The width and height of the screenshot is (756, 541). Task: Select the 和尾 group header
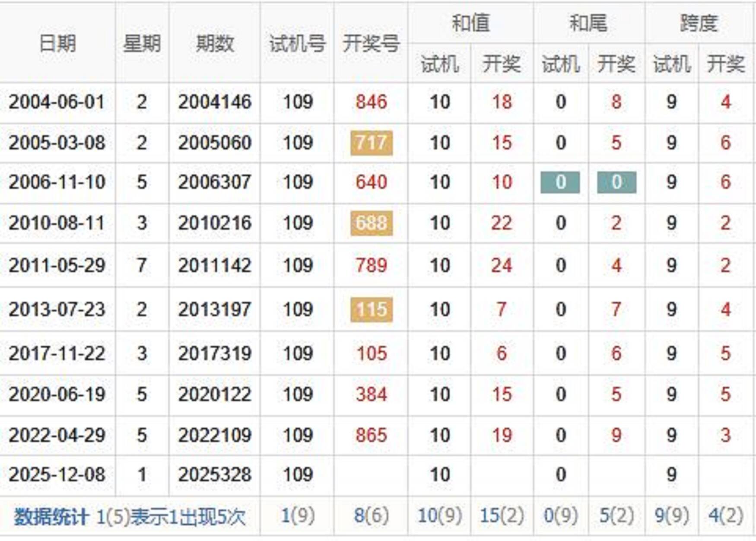588,22
